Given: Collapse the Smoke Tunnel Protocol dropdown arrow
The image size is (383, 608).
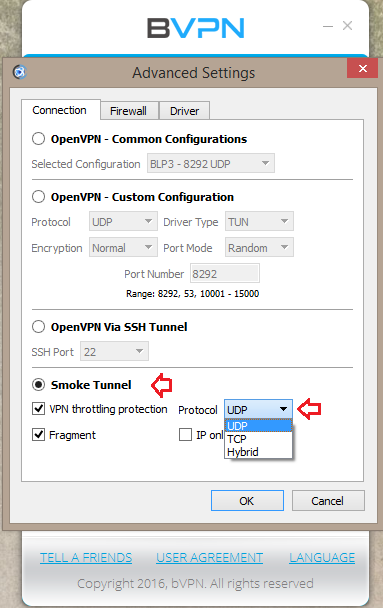Looking at the screenshot, I should (x=284, y=409).
